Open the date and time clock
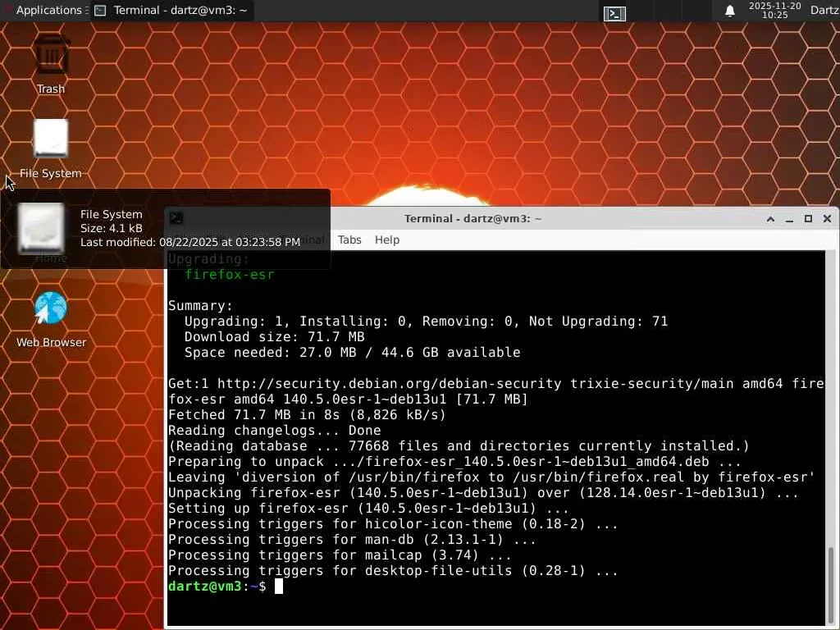The height and width of the screenshot is (630, 840). click(x=774, y=10)
